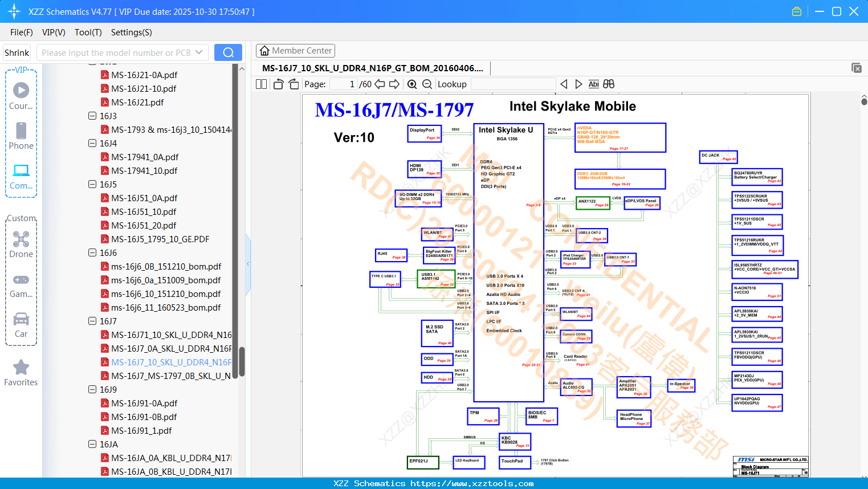Open the VIP(V) menu
The width and height of the screenshot is (868, 489).
[54, 32]
